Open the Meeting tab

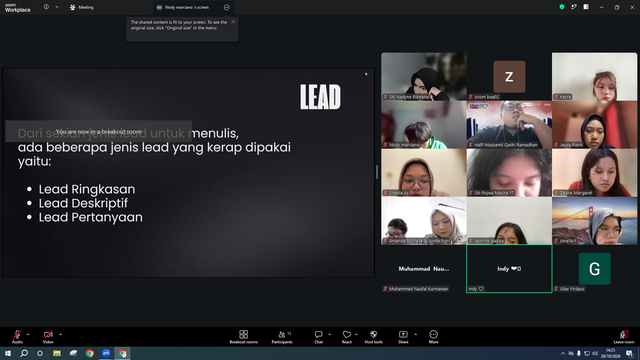click(82, 7)
